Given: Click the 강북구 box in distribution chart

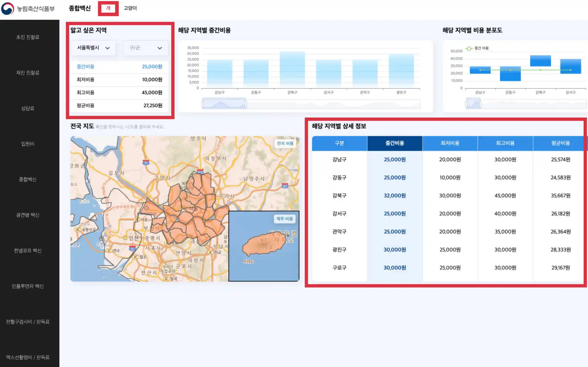Looking at the screenshot, I should coord(540,61).
